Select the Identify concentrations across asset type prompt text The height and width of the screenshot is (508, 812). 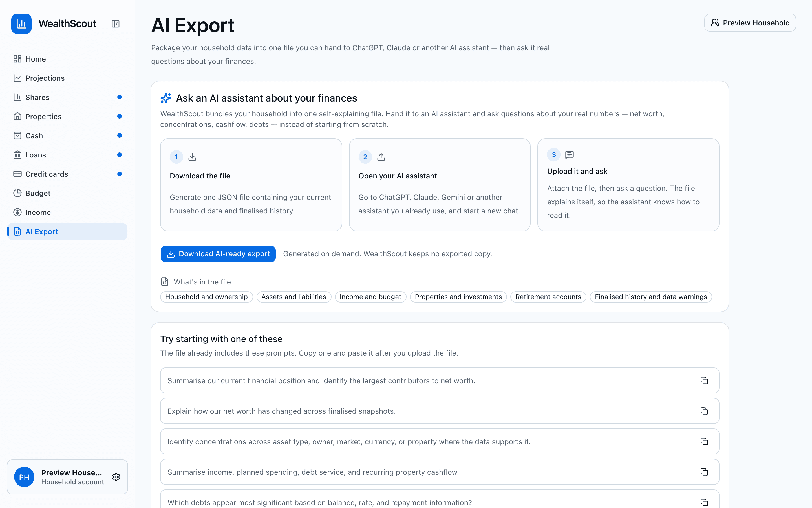click(x=349, y=441)
